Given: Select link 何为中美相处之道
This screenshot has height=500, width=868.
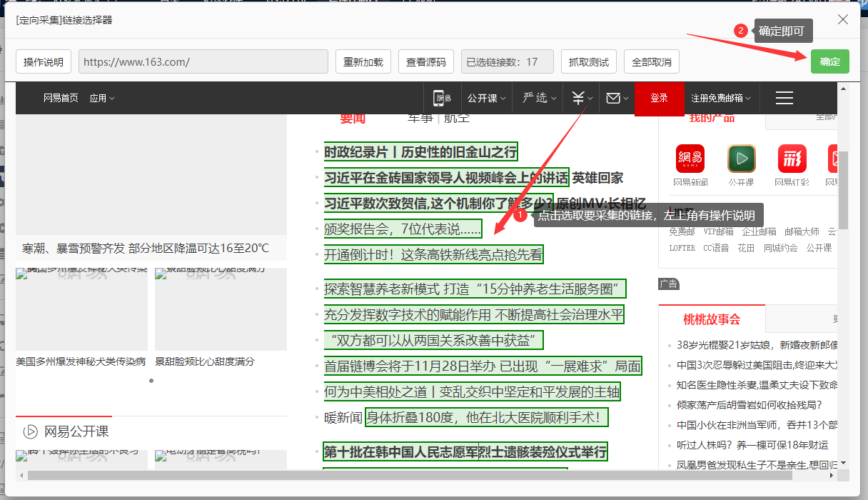Looking at the screenshot, I should [x=472, y=391].
